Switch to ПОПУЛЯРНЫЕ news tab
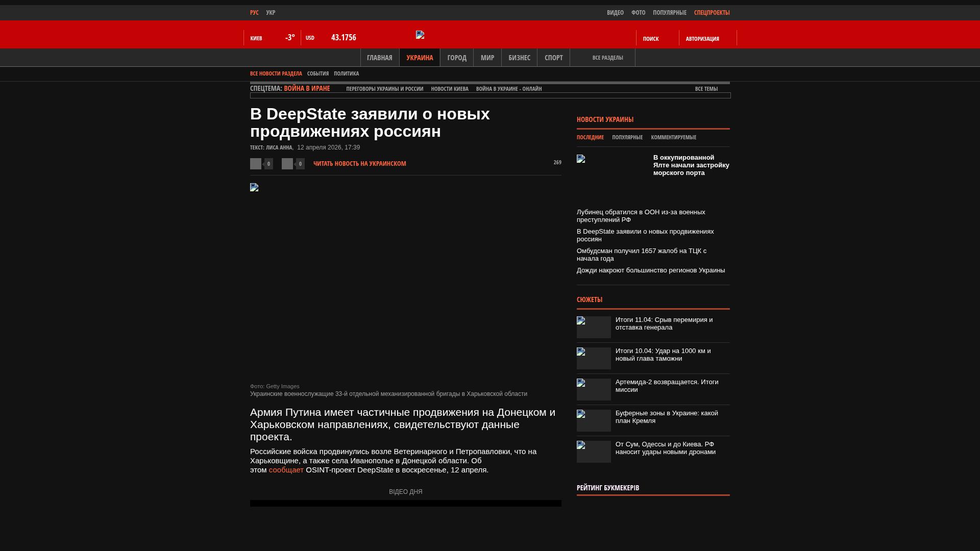This screenshot has height=551, width=980. tap(627, 137)
